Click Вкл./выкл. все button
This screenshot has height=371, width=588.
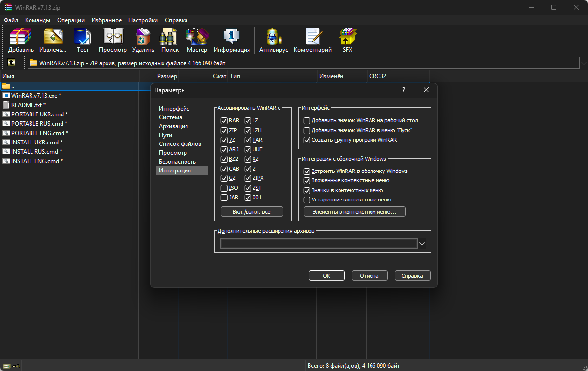click(x=252, y=212)
